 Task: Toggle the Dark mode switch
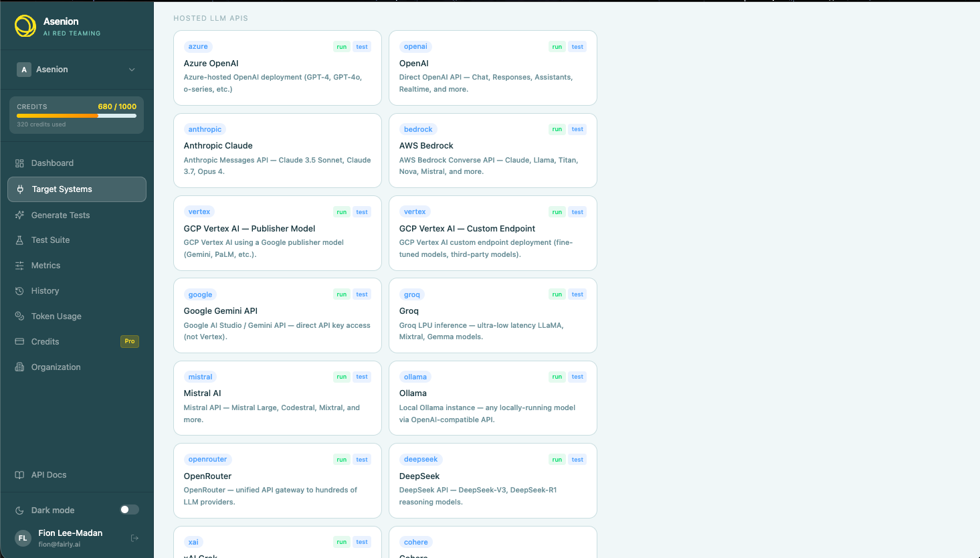click(x=129, y=510)
